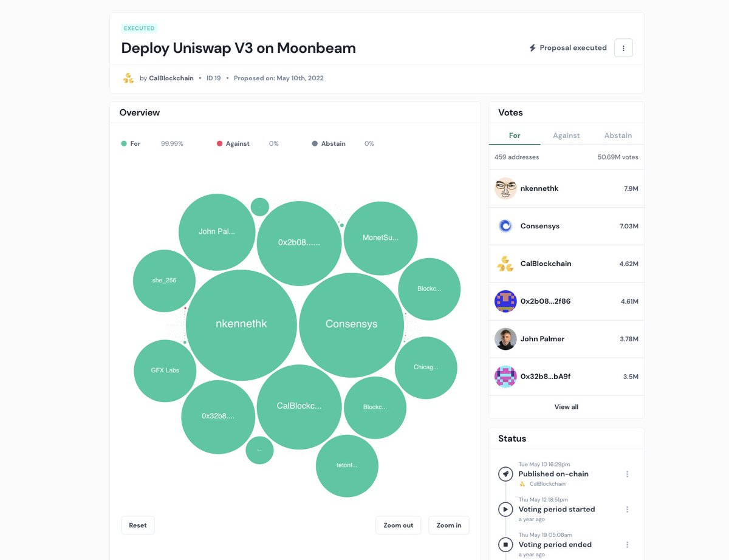Select the tetonf... bubble
The height and width of the screenshot is (560, 729).
[347, 466]
